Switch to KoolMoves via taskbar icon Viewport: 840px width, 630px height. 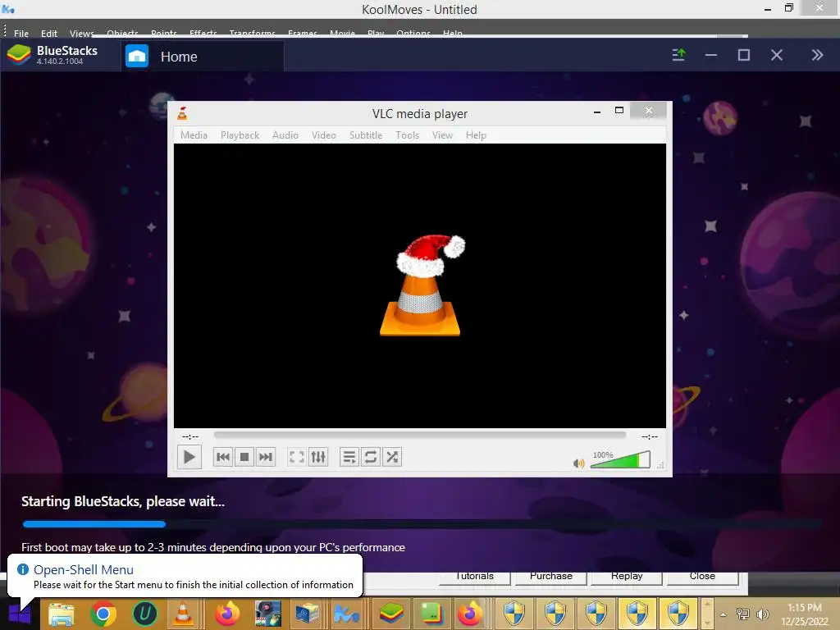pyautogui.click(x=347, y=614)
